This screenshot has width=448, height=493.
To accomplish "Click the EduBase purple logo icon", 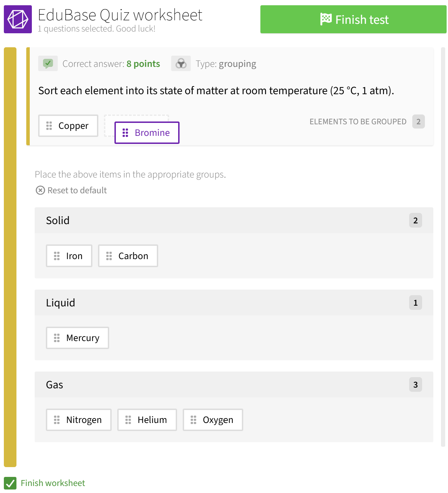I will point(17,19).
